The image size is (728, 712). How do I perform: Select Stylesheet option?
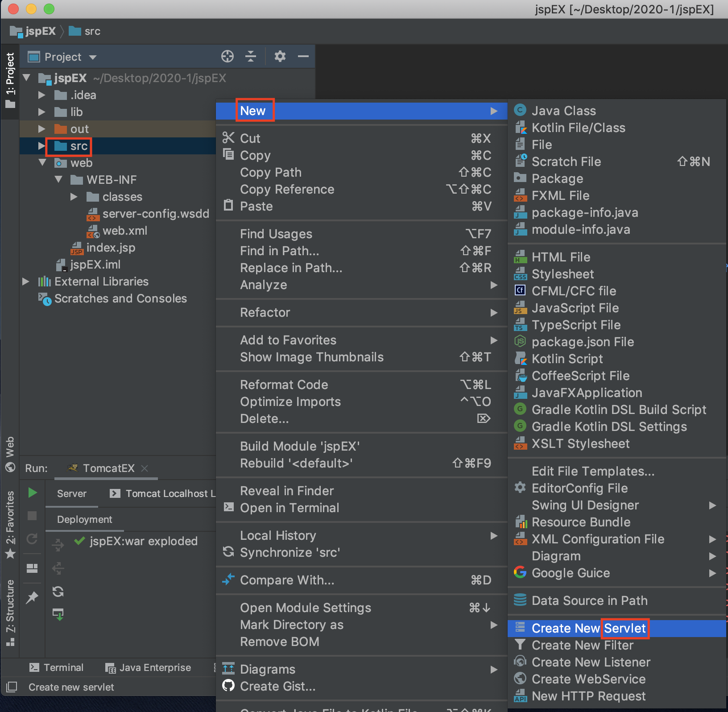(x=617, y=274)
